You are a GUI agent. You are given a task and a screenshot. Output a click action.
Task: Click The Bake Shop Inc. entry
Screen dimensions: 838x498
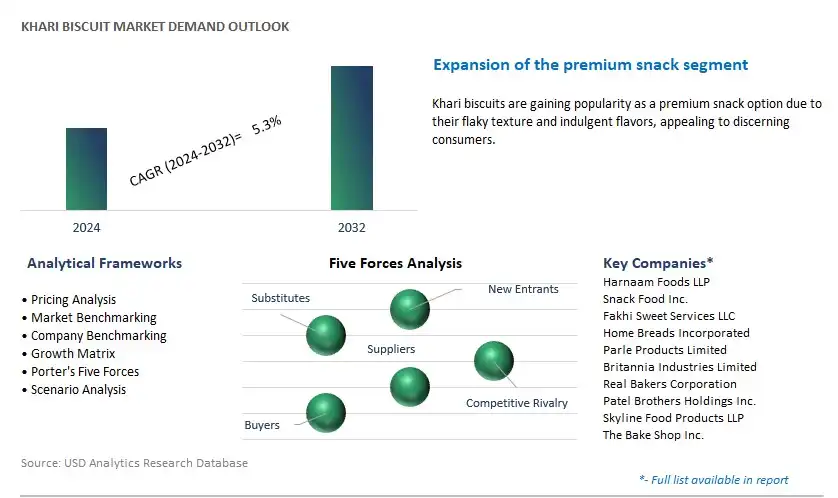653,435
